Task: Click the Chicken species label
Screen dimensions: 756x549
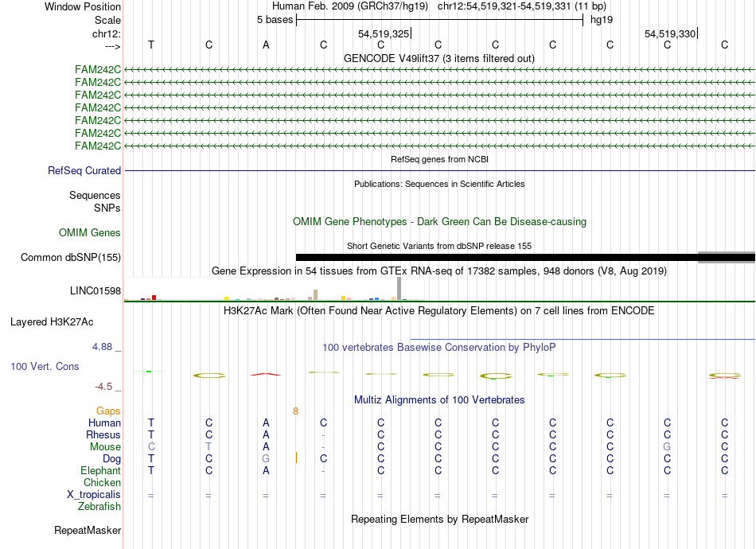Action: coord(102,482)
